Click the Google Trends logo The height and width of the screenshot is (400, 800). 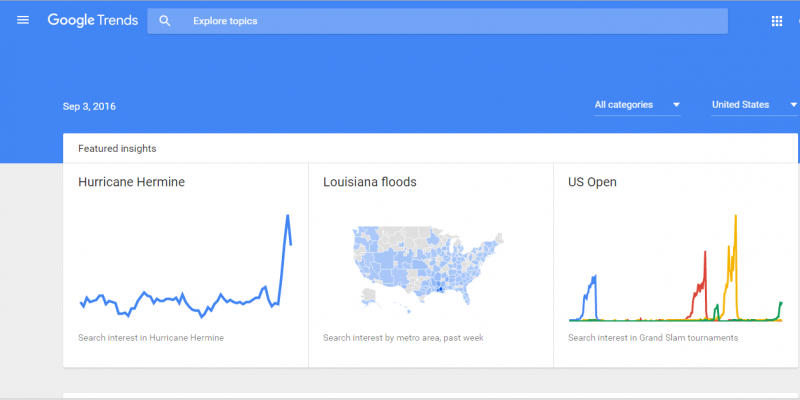coord(91,20)
